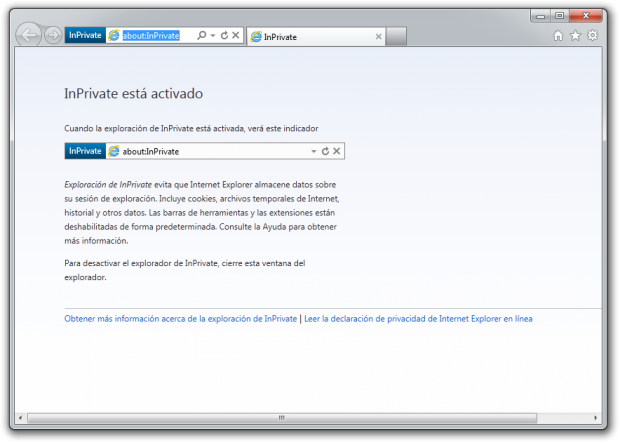Viewport: 620px width, 443px height.
Task: Click the scrollbar's right arrow
Action: click(596, 418)
